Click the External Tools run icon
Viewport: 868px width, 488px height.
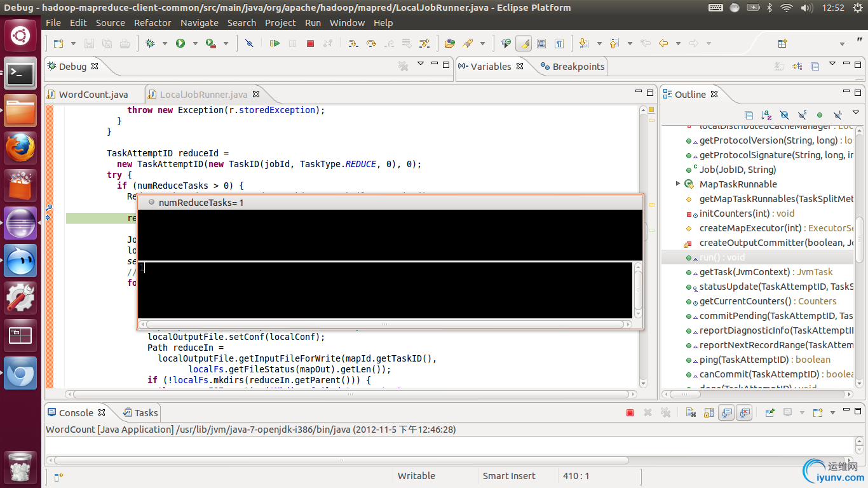[210, 43]
